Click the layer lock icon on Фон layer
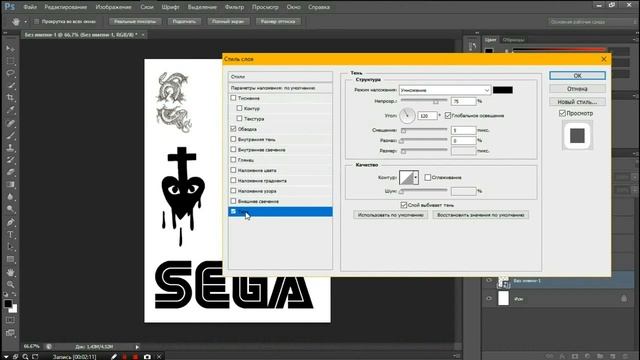640x360 pixels. 624,299
